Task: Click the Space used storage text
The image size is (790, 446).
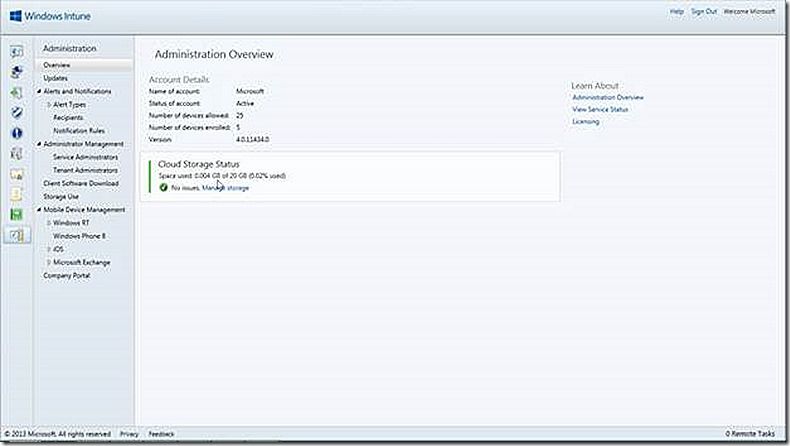Action: pyautogui.click(x=222, y=175)
